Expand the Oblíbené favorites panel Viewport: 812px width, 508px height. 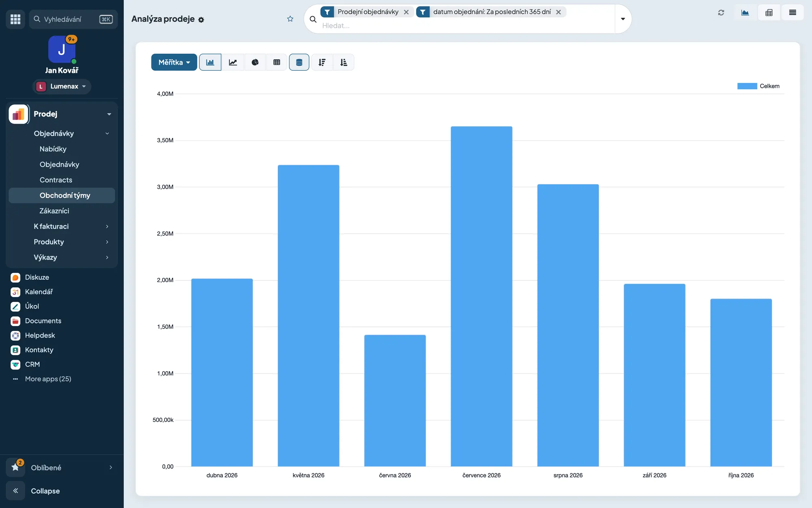pos(62,468)
